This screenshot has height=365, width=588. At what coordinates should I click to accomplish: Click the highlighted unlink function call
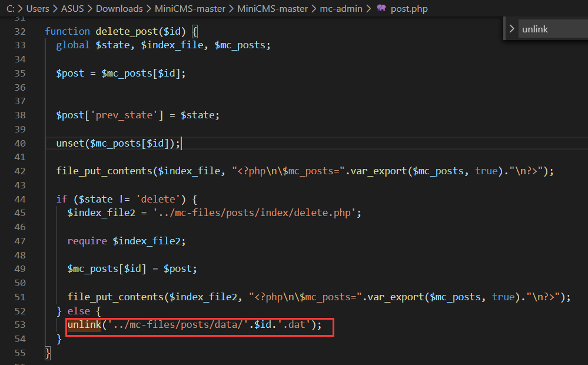(x=84, y=325)
